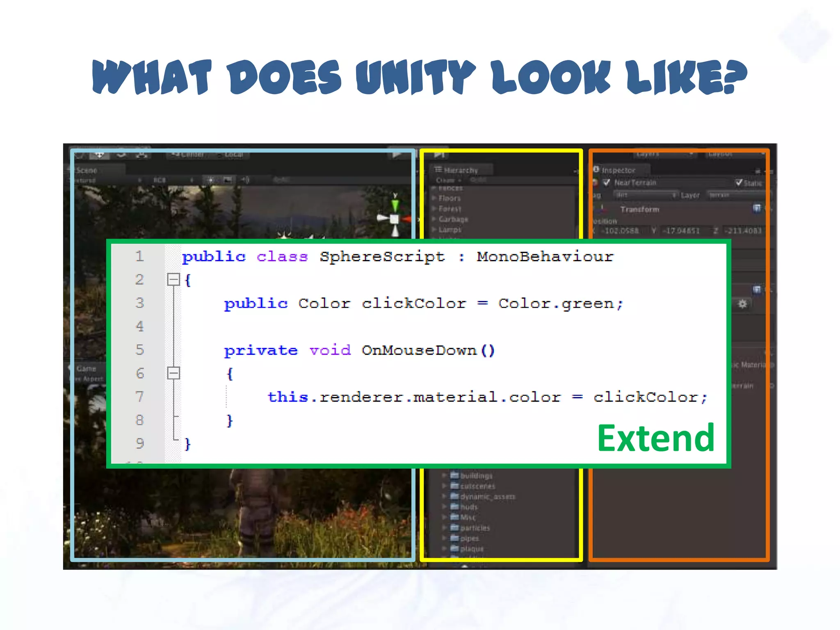The width and height of the screenshot is (840, 630).
Task: Open the component settings gear icon
Action: [x=742, y=304]
